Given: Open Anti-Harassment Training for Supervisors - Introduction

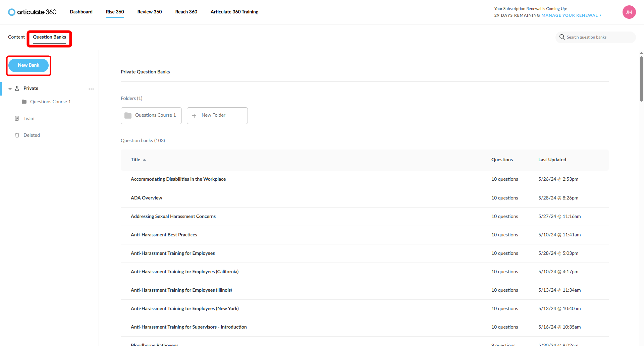Looking at the screenshot, I should click(189, 327).
